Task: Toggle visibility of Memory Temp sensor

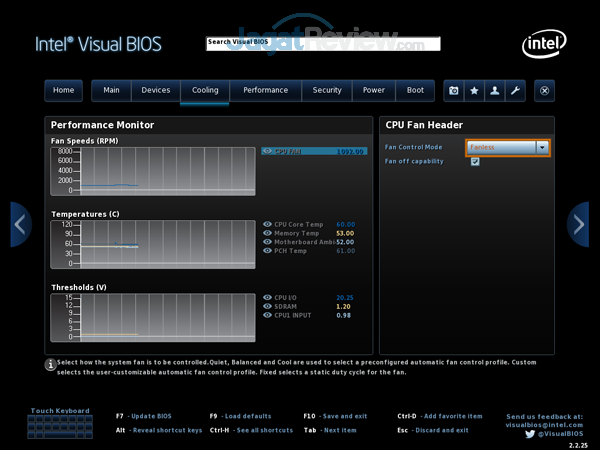Action: (267, 233)
